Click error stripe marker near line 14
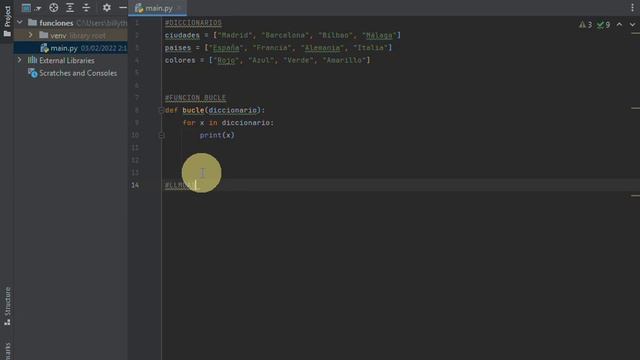 (635, 196)
